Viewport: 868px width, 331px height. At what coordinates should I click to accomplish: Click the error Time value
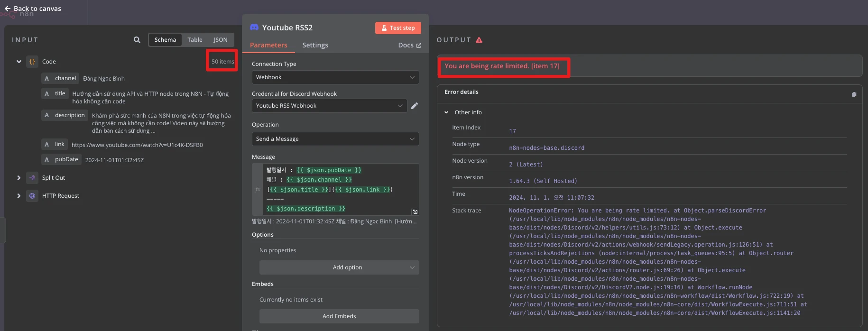551,198
